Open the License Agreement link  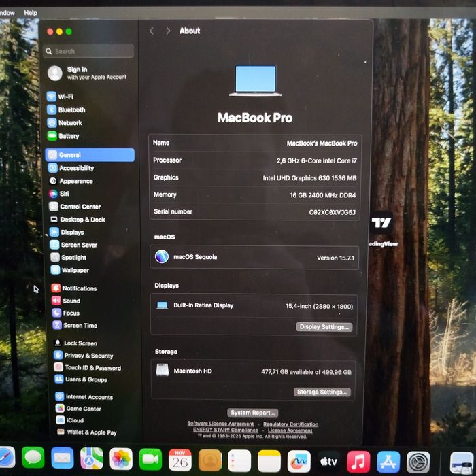pyautogui.click(x=290, y=430)
